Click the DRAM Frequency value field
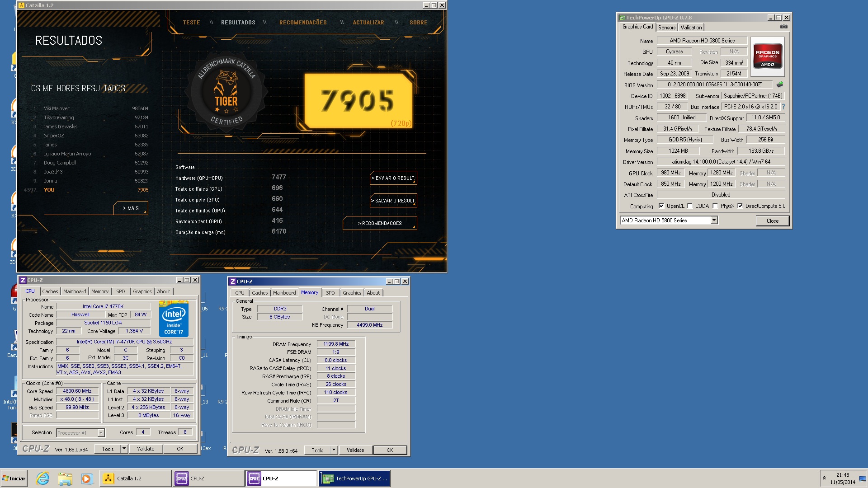868x488 pixels. [x=336, y=344]
